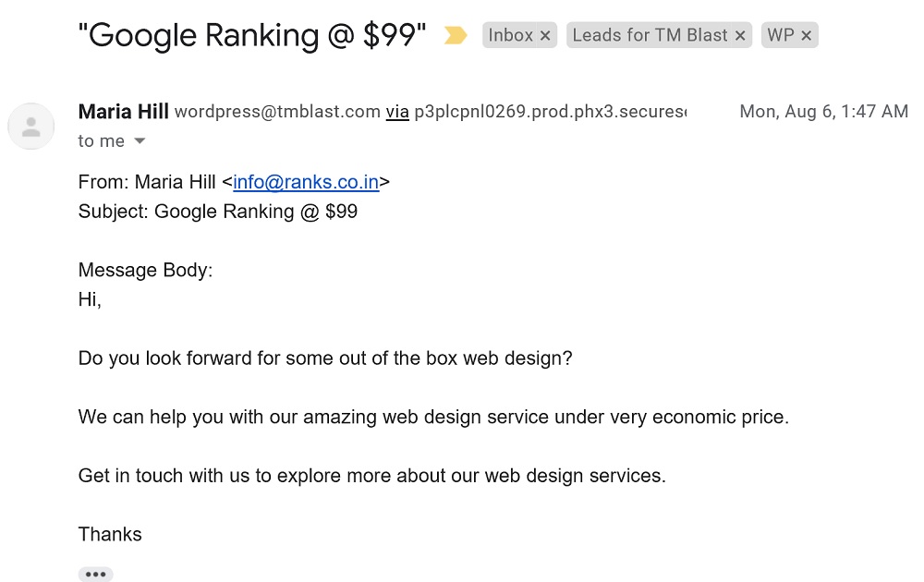This screenshot has height=582, width=924.
Task: Remove the Inbox label
Action: tap(545, 36)
